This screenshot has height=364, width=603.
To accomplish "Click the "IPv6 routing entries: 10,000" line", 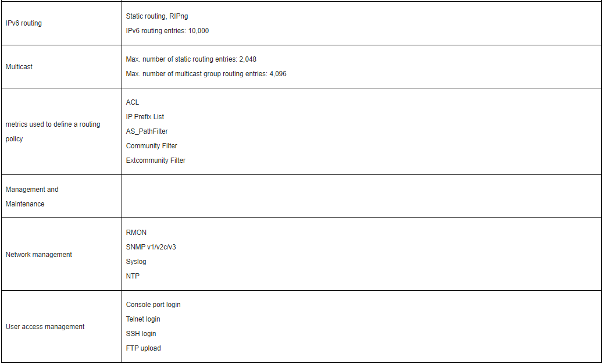I will pyautogui.click(x=167, y=31).
